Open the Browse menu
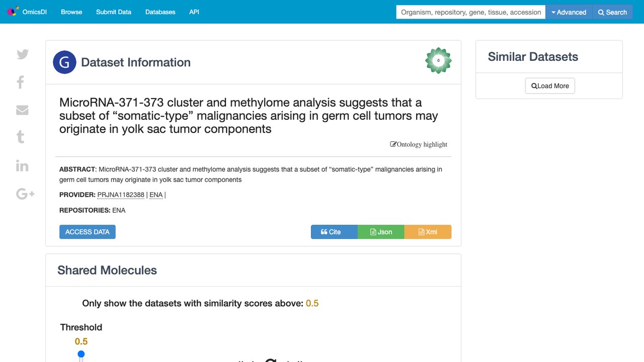Screen dimensions: 644x362 tap(71, 12)
